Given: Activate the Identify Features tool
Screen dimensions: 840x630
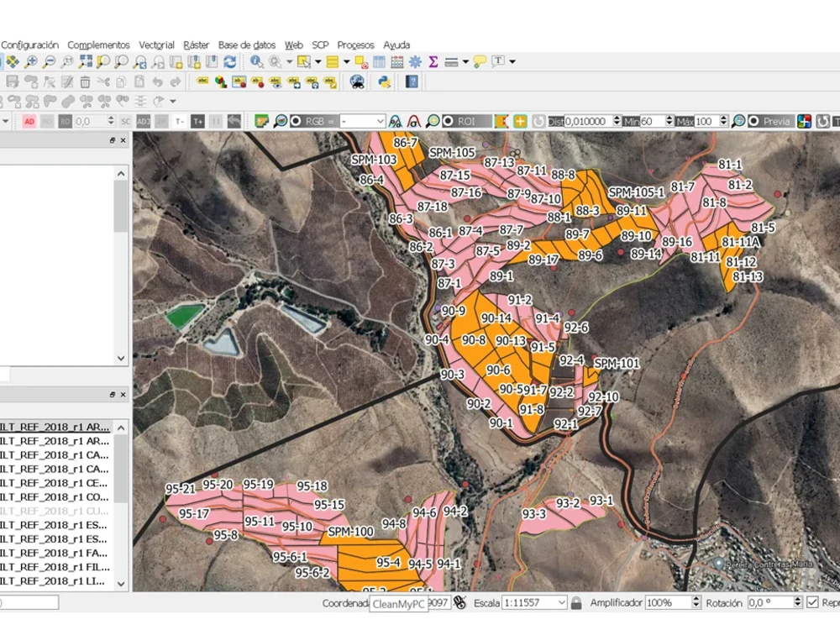Looking at the screenshot, I should pyautogui.click(x=256, y=61).
